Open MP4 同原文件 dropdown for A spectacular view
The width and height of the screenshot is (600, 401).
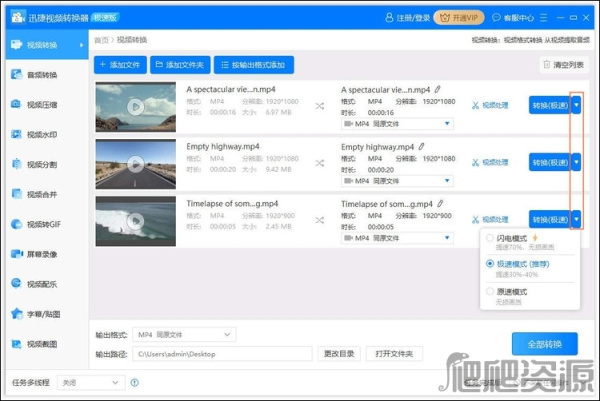pos(397,124)
